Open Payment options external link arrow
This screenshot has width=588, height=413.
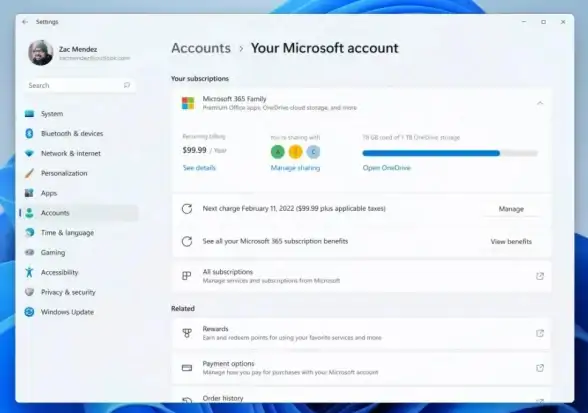540,368
